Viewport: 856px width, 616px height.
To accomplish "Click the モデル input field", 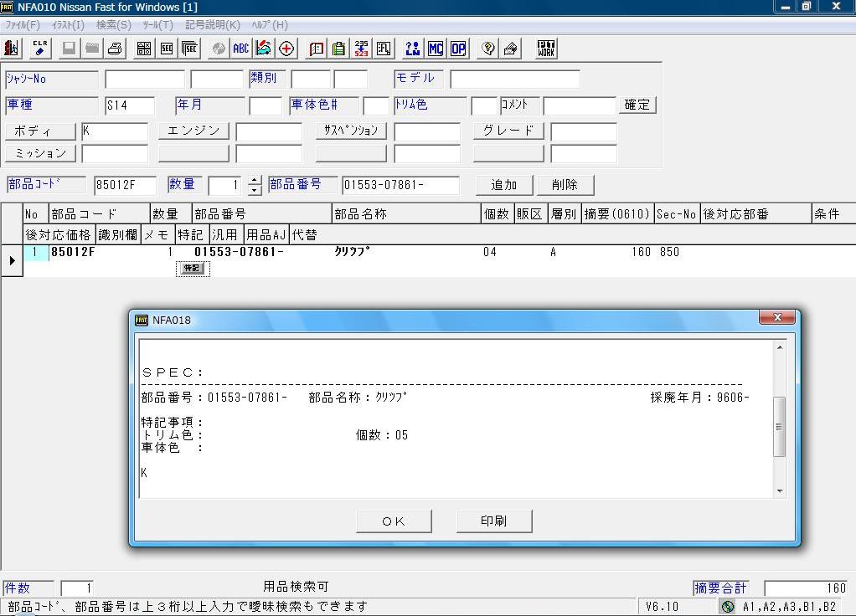I will (x=515, y=80).
